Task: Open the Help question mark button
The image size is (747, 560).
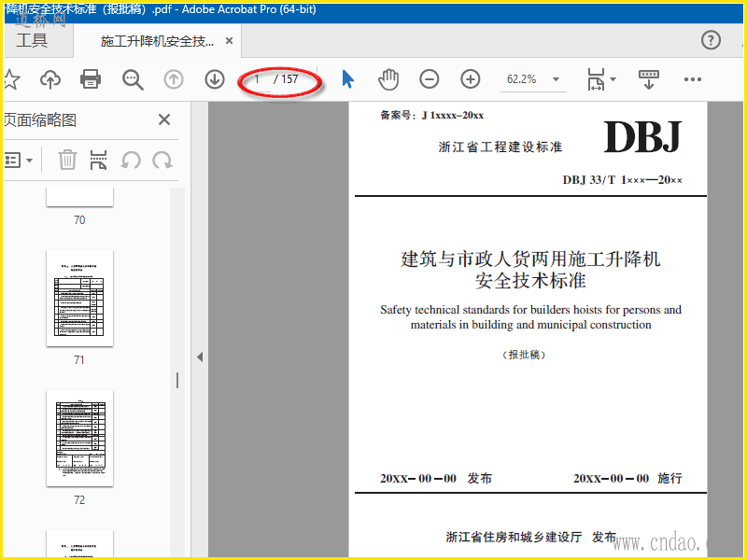Action: (711, 40)
